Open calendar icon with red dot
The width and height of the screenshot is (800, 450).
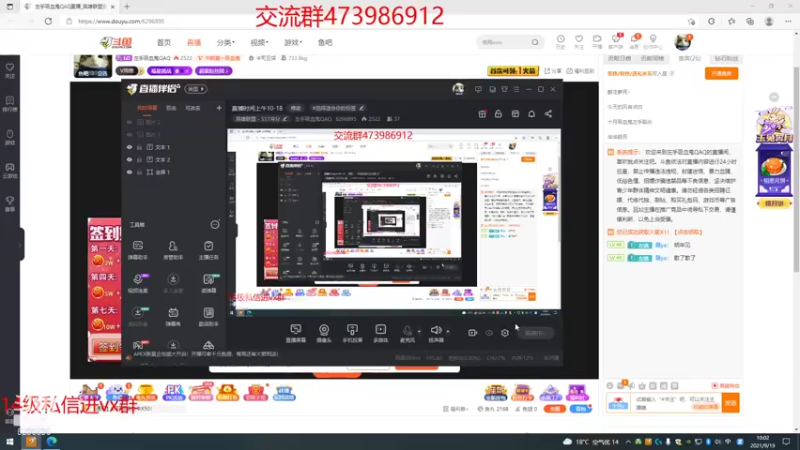point(482,114)
